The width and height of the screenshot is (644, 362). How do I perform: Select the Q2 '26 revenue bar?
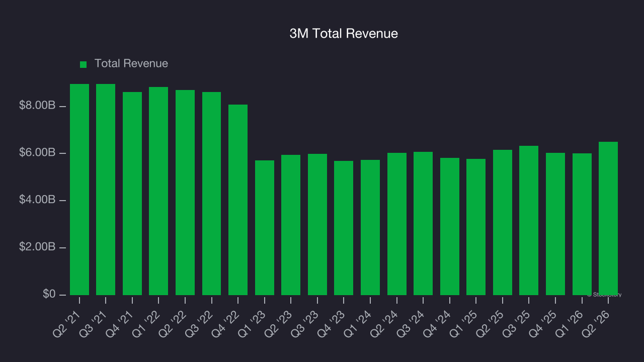608,218
